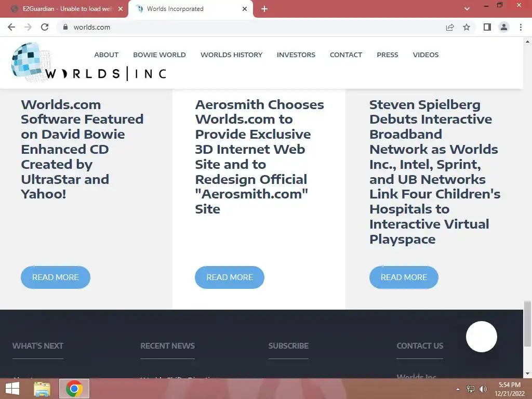Image resolution: width=532 pixels, height=399 pixels.
Task: Click the white circular floating button
Action: [x=482, y=337]
